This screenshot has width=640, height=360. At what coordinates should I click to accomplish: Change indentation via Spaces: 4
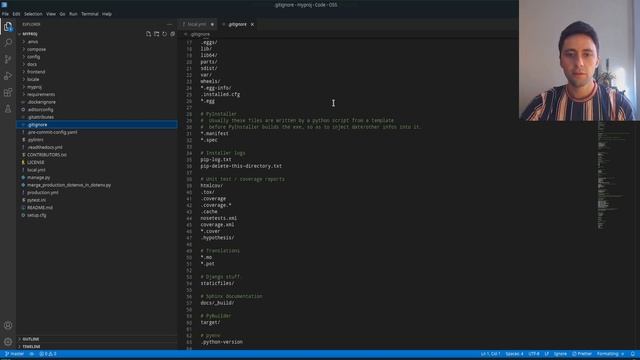514,354
